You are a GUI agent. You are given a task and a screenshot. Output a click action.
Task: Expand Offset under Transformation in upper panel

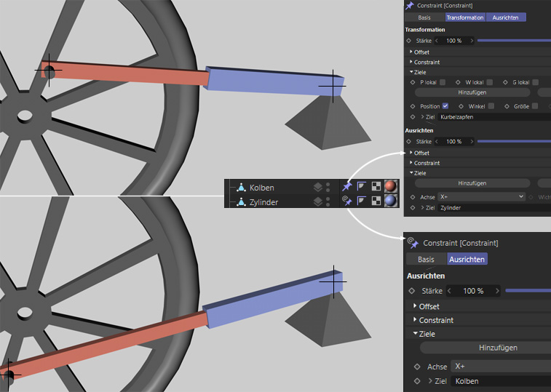click(411, 52)
